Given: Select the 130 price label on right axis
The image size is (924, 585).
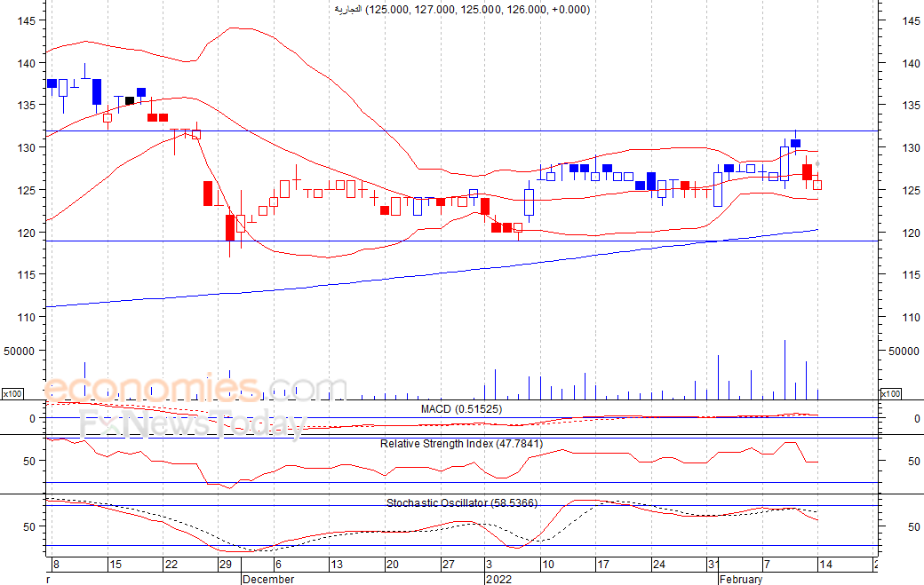Looking at the screenshot, I should pyautogui.click(x=911, y=148).
